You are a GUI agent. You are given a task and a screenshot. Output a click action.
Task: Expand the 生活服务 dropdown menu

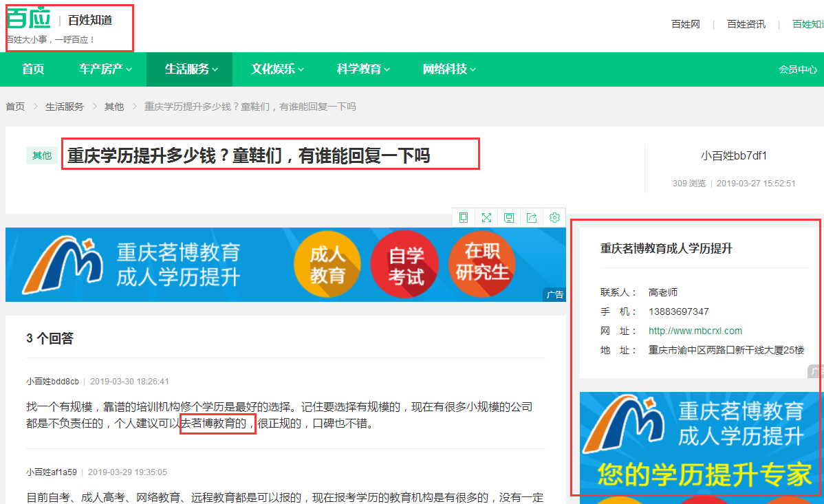coord(191,69)
